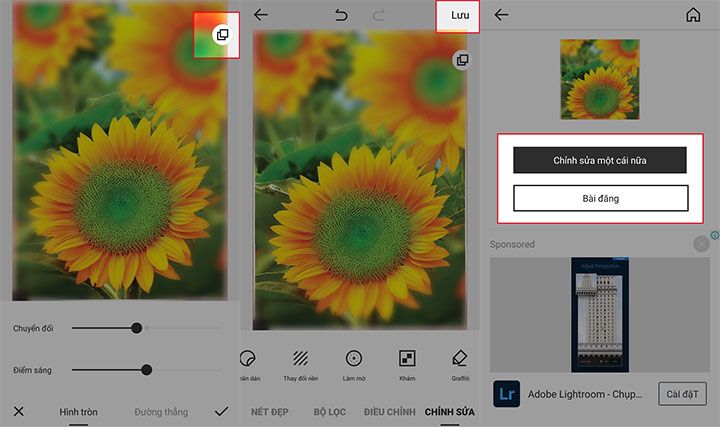Open the edited sunflower thumbnail

[600, 79]
